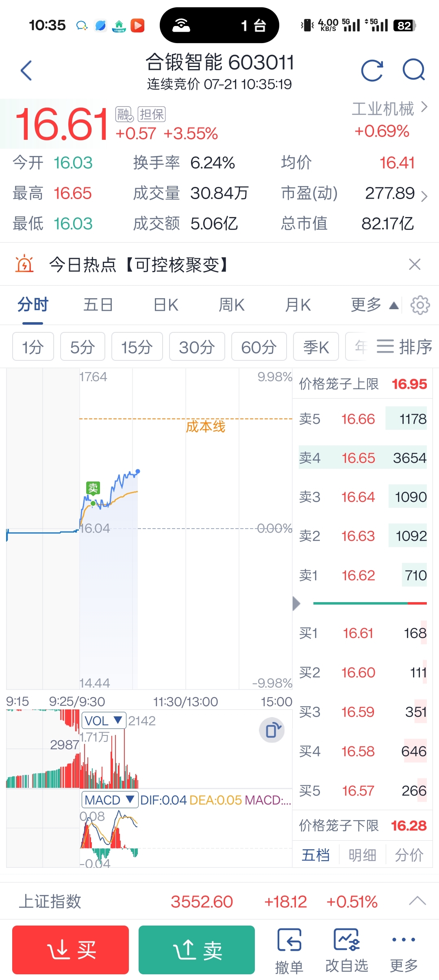Tap the back arrow icon
Image resolution: width=439 pixels, height=980 pixels.
[x=26, y=71]
